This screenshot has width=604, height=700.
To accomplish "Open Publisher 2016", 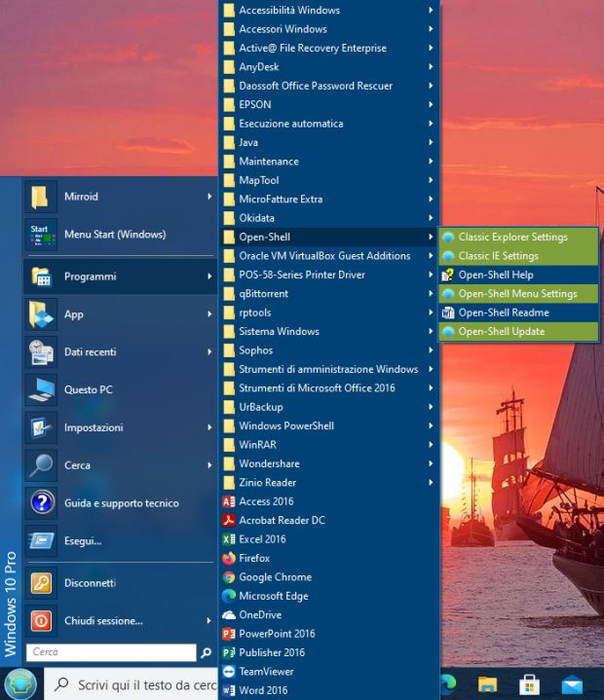I will click(329, 652).
